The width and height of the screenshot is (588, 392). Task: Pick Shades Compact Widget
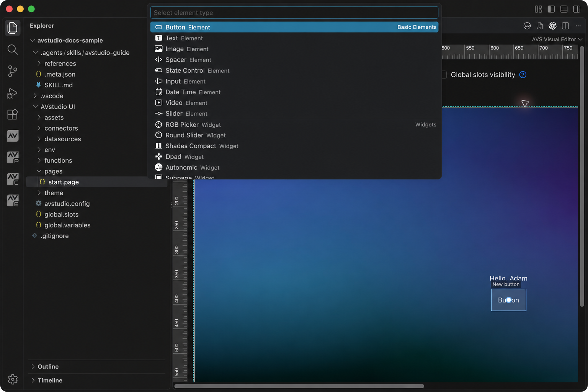[x=294, y=146]
